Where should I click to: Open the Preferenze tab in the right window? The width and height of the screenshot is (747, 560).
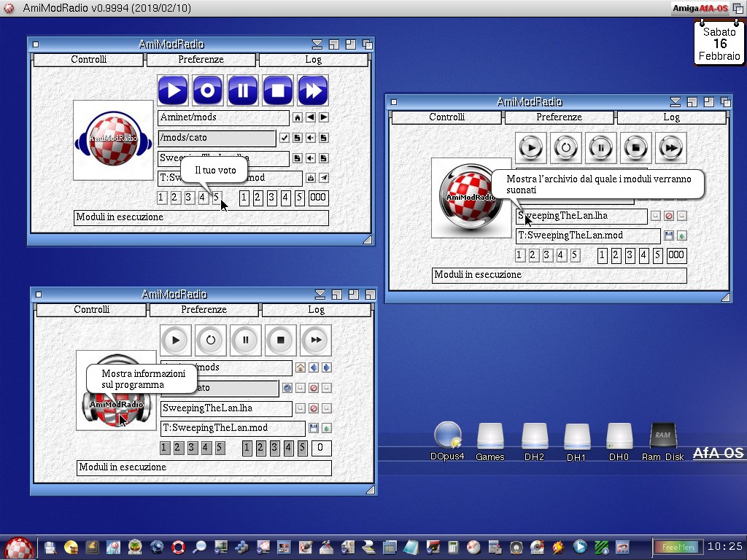click(560, 117)
